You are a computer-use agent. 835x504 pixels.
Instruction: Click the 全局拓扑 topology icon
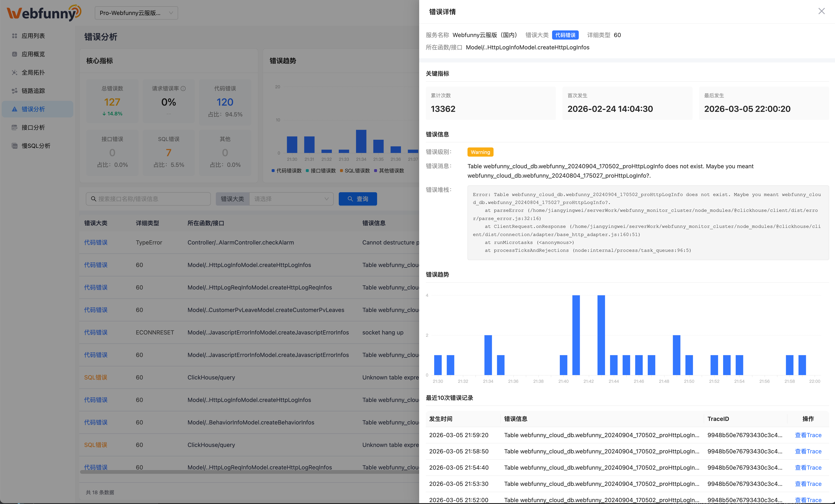(x=14, y=72)
